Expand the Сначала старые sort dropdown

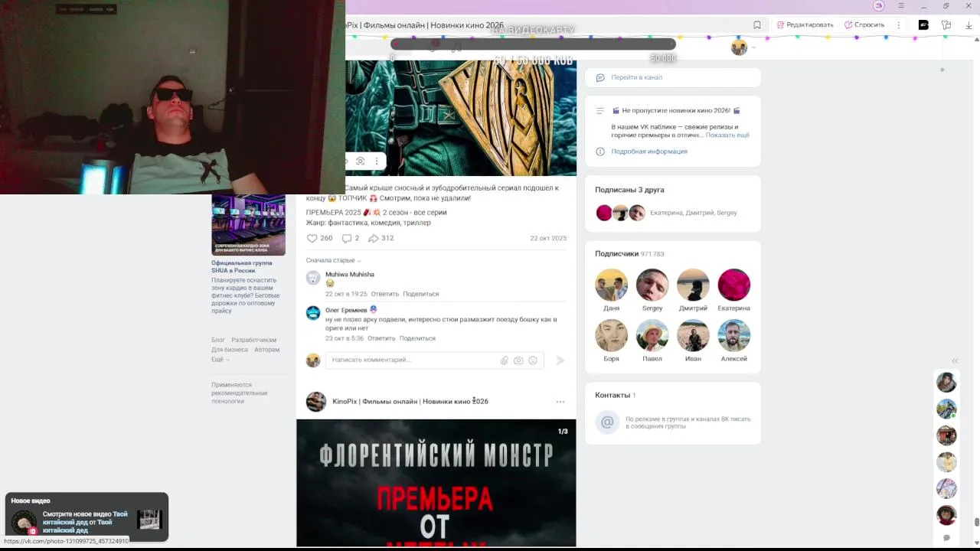334,260
